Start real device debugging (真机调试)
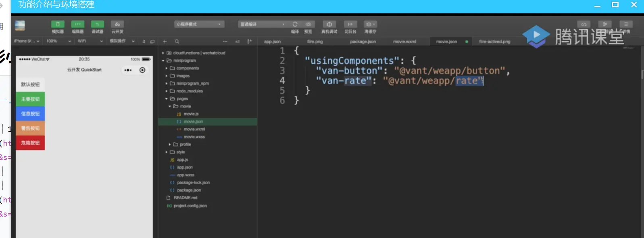Image resolution: width=644 pixels, height=238 pixels. coord(329,24)
